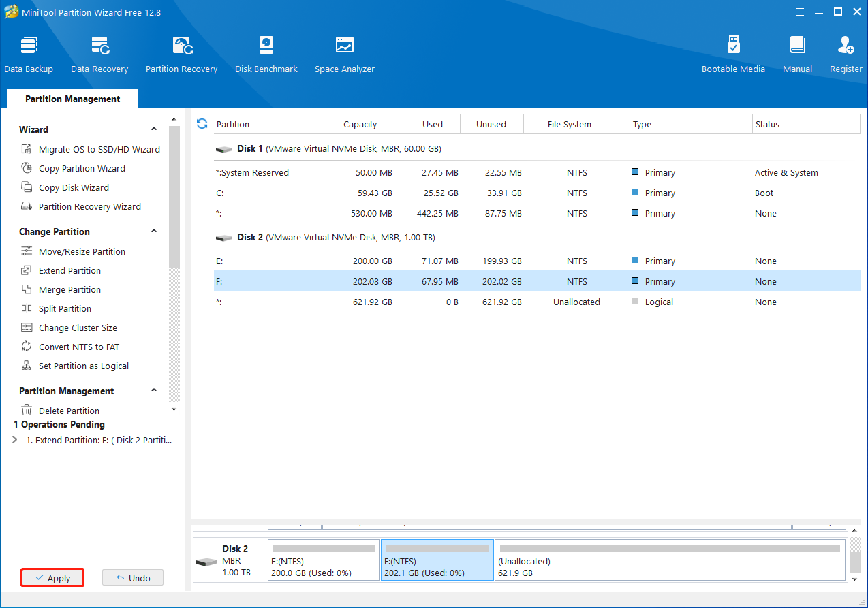Open the Data Backup tool
Viewport: 868px width, 608px height.
tap(29, 54)
